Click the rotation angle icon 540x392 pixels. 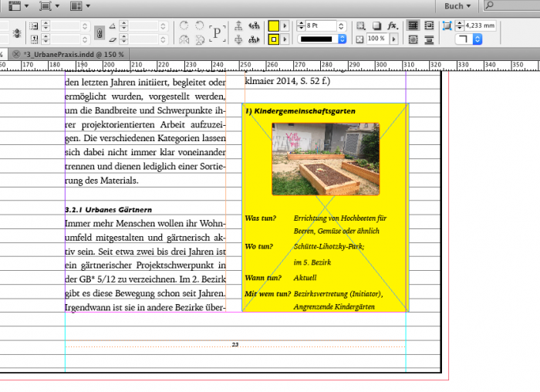(x=113, y=25)
